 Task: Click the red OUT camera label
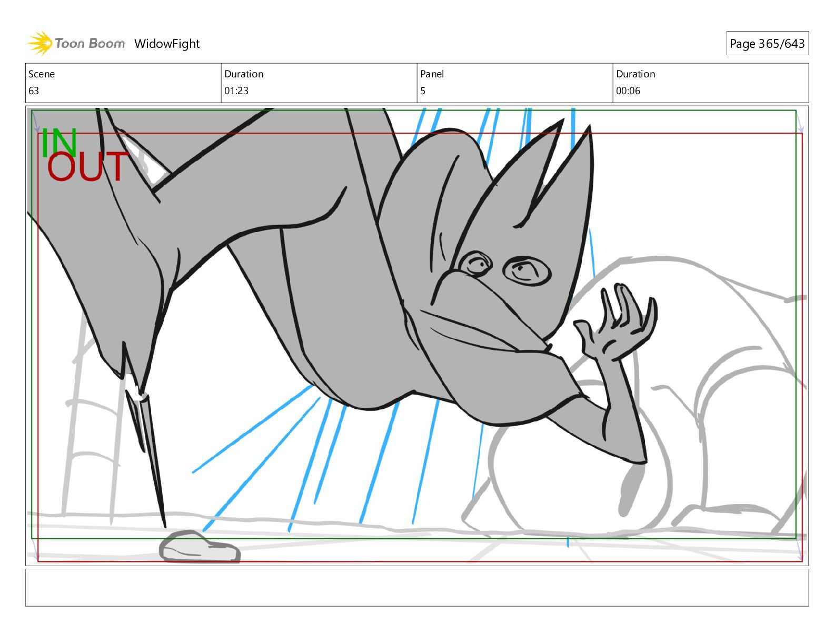(x=87, y=167)
